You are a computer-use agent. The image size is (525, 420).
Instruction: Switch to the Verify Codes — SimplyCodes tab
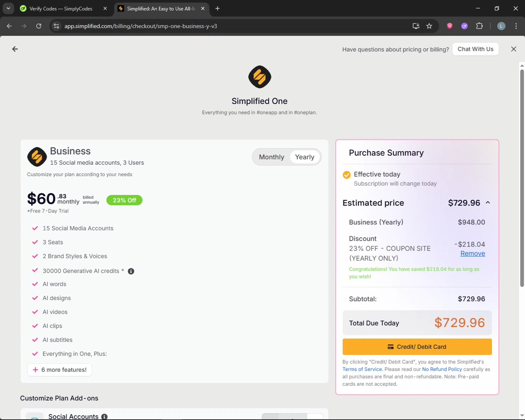coord(61,9)
